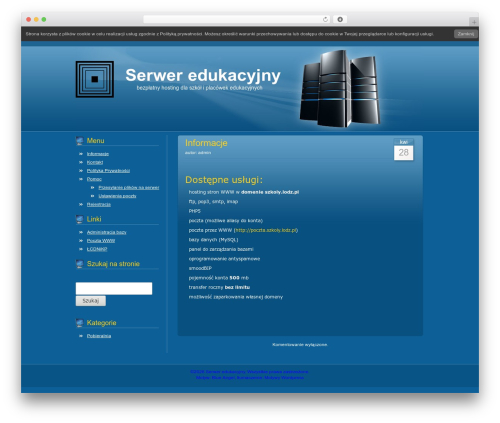Open Poczta WWW link in Linki
Screen dimensions: 500x423
(101, 241)
